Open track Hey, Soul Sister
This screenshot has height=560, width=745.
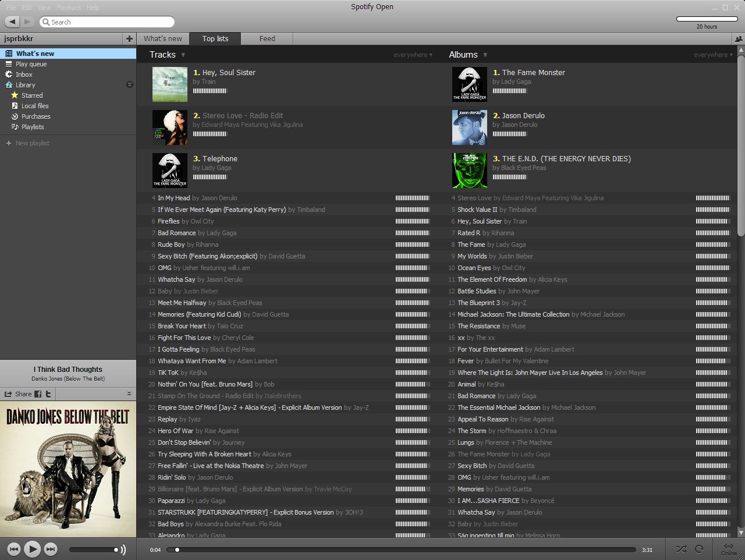pyautogui.click(x=229, y=73)
